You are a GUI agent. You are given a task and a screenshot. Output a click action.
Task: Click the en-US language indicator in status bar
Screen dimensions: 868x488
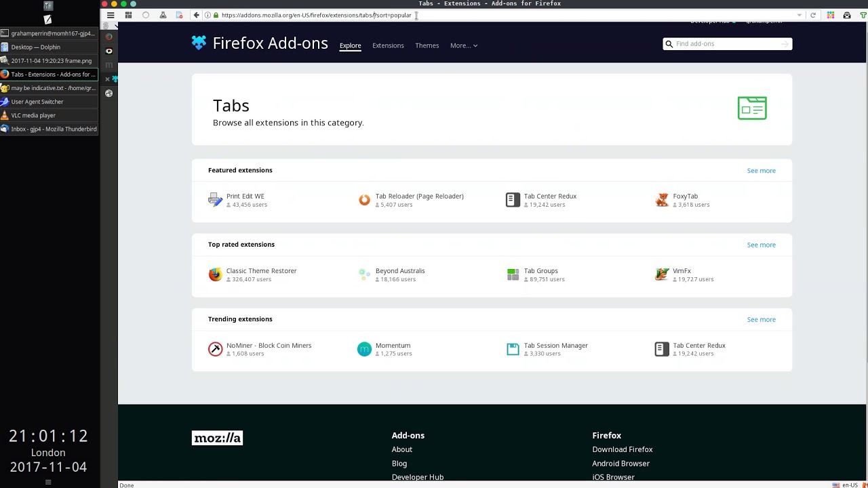[x=846, y=485]
